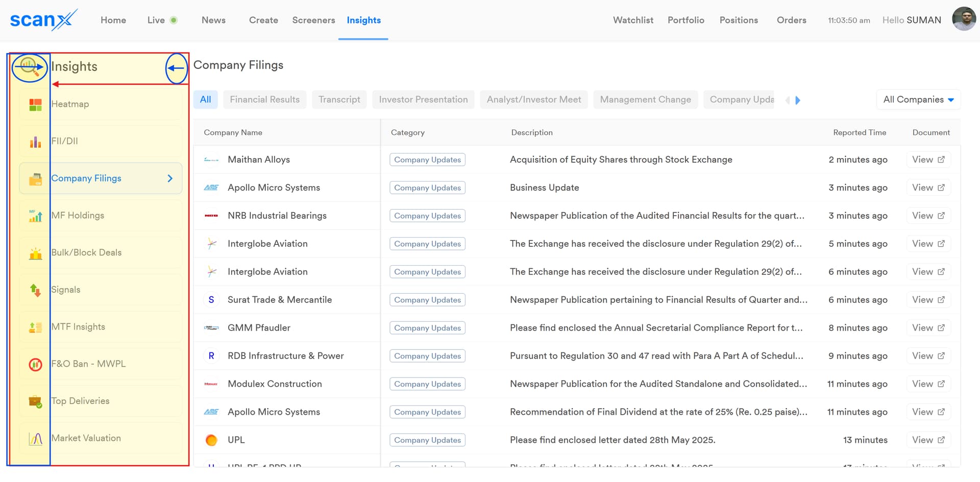Select the Company Filings folder icon
980x482 pixels.
coord(35,179)
